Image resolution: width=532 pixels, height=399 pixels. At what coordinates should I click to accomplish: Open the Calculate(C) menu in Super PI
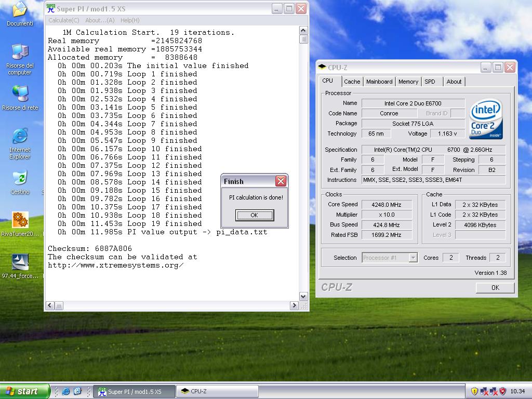point(64,20)
